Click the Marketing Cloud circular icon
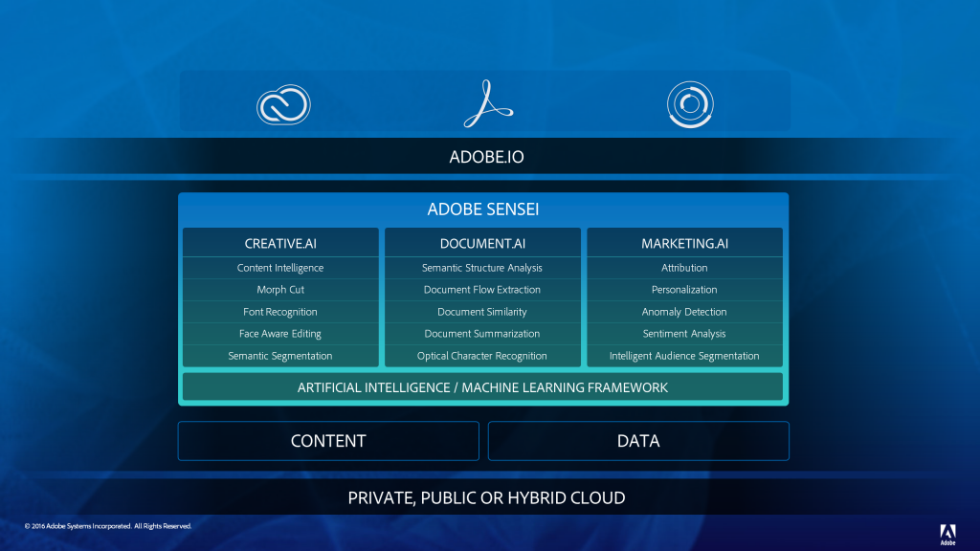This screenshot has height=551, width=980. 690,104
